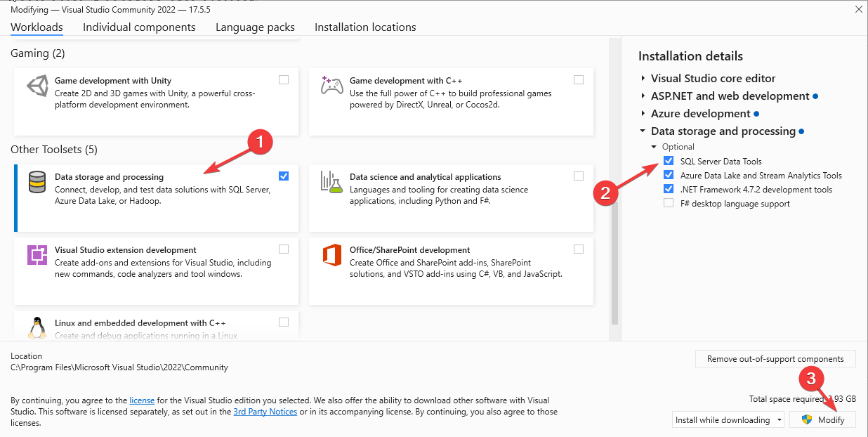Expand Visual Studio core editor details
Screen dimensions: 868x437
coord(643,79)
